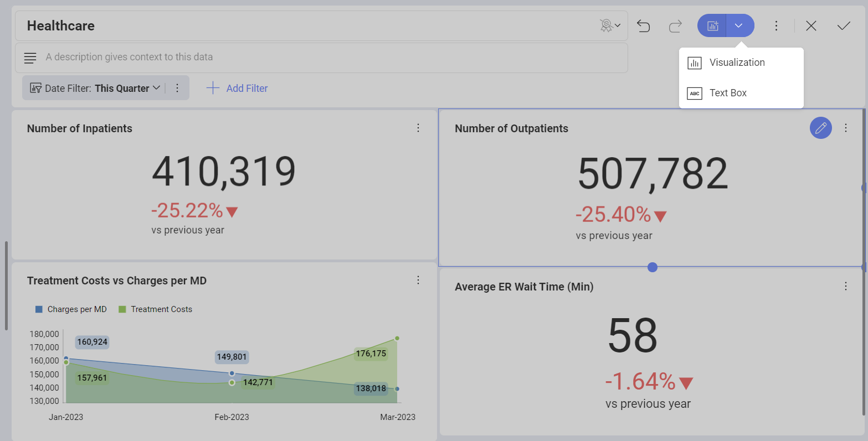Open the theme badge dropdown
Viewport: 868px width, 441px height.
click(610, 25)
